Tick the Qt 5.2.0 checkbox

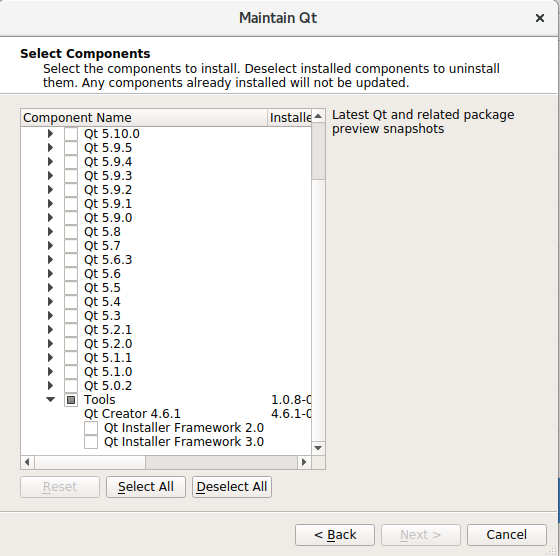click(71, 344)
